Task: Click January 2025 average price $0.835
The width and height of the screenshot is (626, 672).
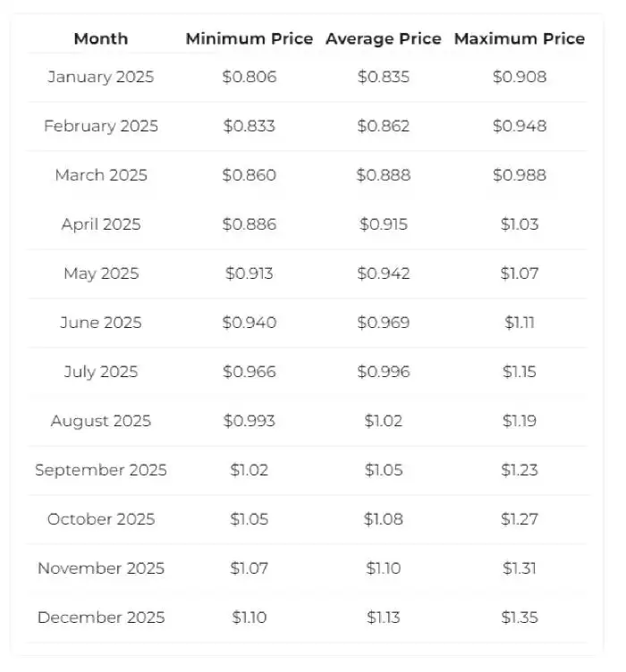Action: [384, 77]
